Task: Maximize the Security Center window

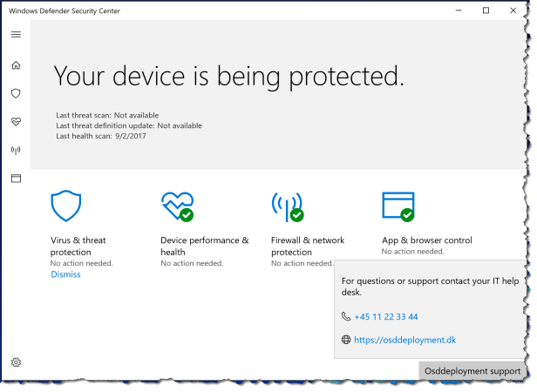Action: tap(486, 10)
